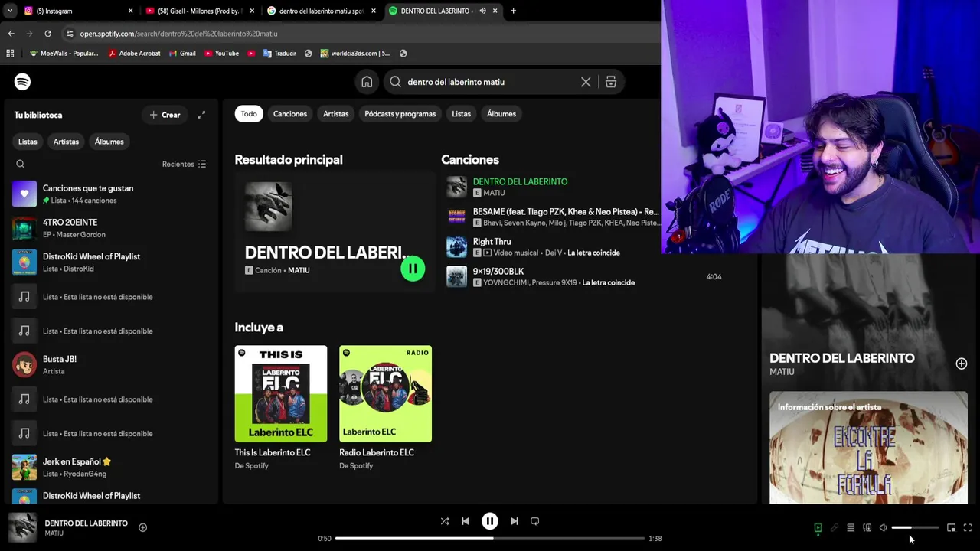
Task: Open the play queue icon
Action: tap(851, 527)
